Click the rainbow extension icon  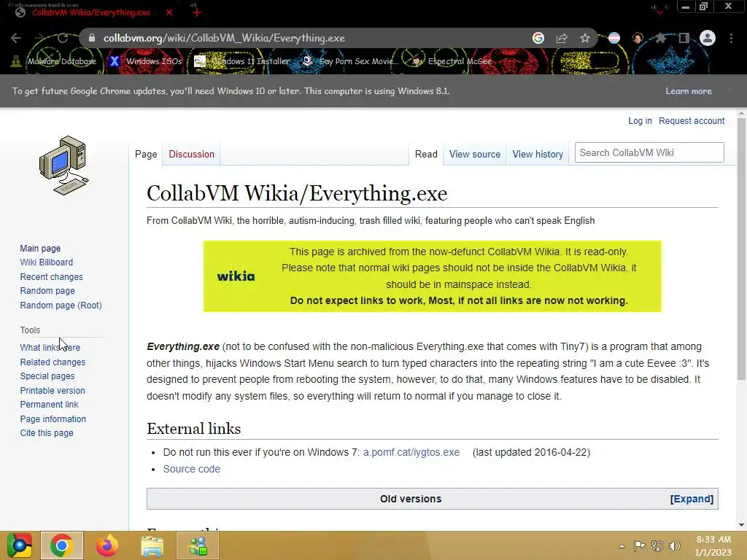point(614,38)
